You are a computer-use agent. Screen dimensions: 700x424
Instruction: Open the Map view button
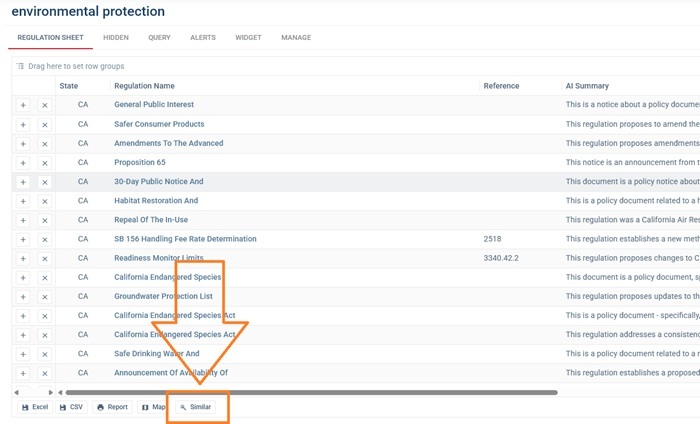click(x=153, y=407)
